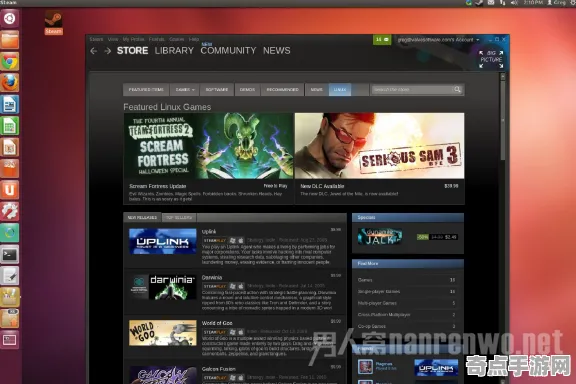Image resolution: width=576 pixels, height=384 pixels.
Task: Click the Steam client back arrow
Action: pyautogui.click(x=94, y=51)
